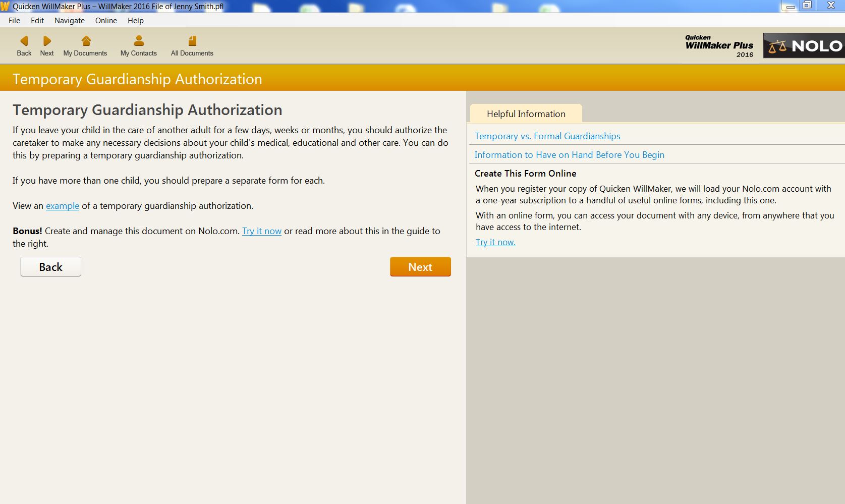845x504 pixels.
Task: Open the Help menu
Action: pos(135,21)
